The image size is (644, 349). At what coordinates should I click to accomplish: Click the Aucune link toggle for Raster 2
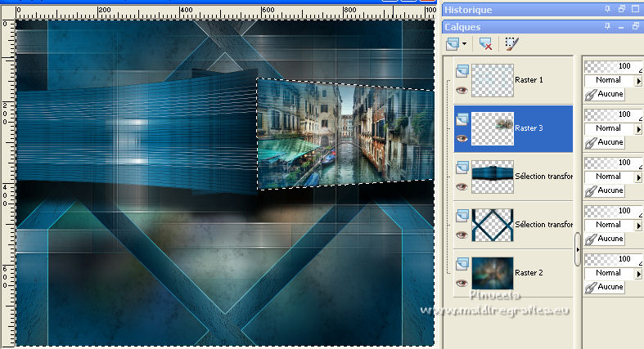click(605, 287)
